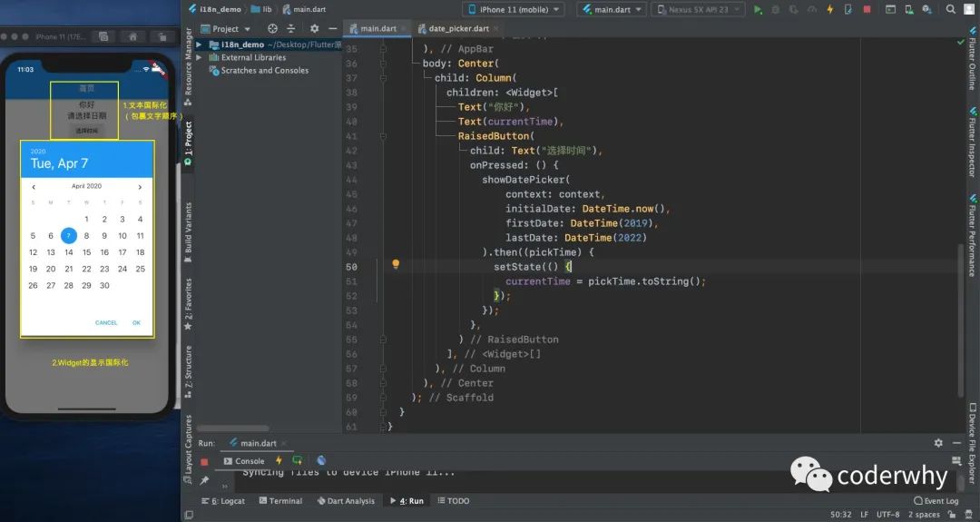
Task: Open the Event Log
Action: click(936, 501)
